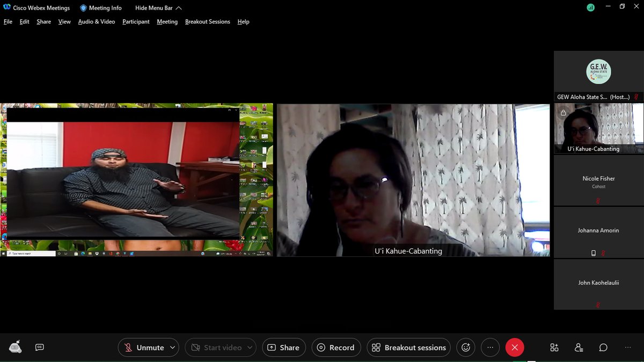Open the Chat bubble icon
The image size is (644, 362).
pyautogui.click(x=603, y=348)
